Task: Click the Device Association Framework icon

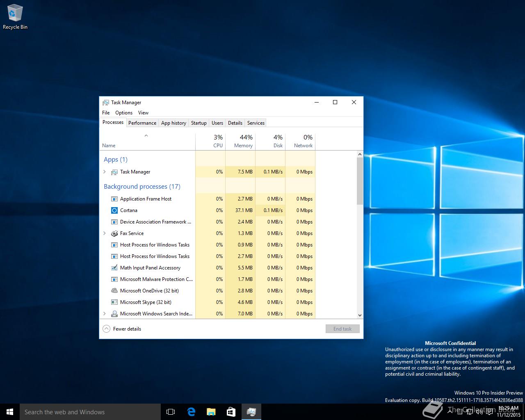Action: [114, 222]
